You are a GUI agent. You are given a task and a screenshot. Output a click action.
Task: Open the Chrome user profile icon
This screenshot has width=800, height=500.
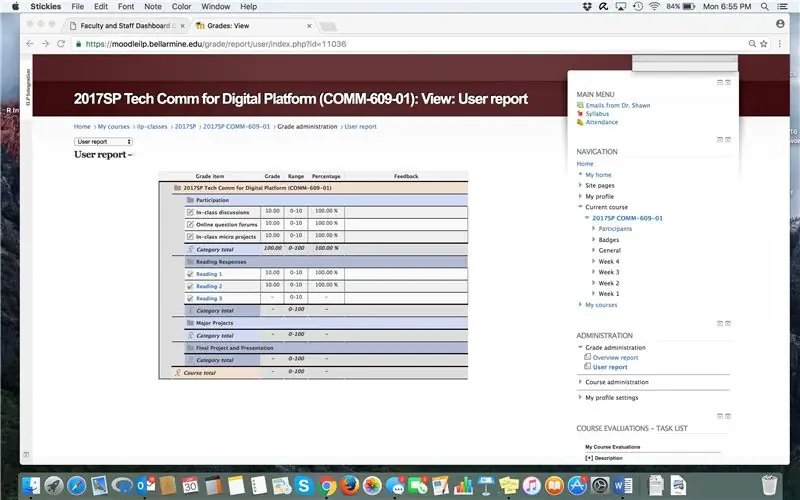[x=780, y=24]
